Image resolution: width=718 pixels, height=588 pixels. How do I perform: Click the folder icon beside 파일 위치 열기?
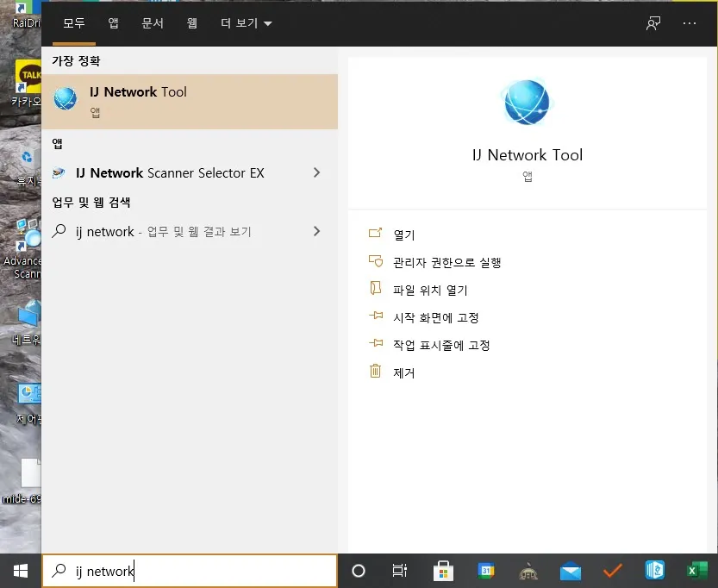pyautogui.click(x=377, y=289)
